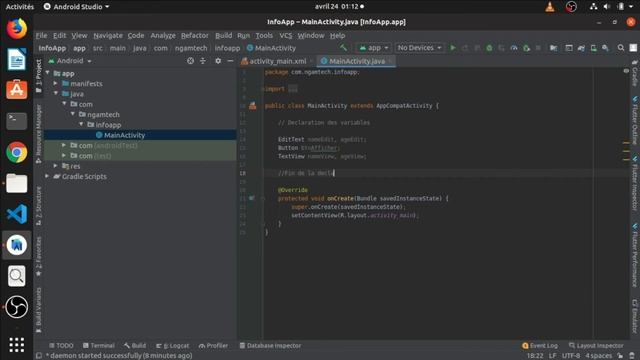The width and height of the screenshot is (640, 360).
Task: Collapse the app module tree node
Action: pyautogui.click(x=48, y=73)
